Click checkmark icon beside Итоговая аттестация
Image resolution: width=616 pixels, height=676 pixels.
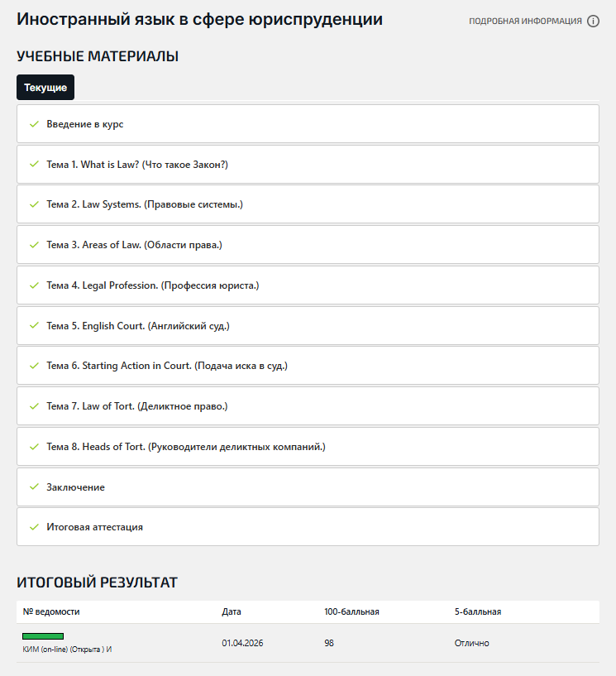[34, 527]
